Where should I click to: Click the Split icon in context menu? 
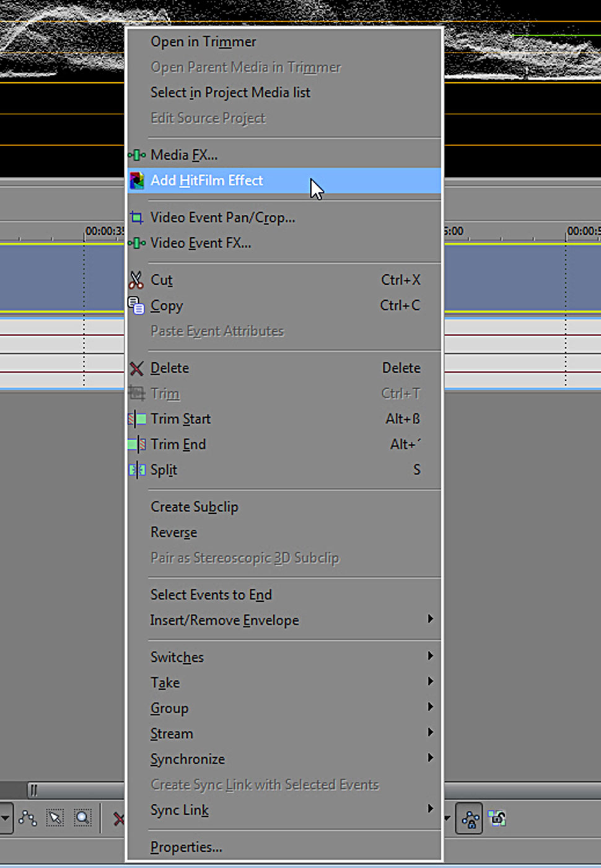click(x=137, y=470)
